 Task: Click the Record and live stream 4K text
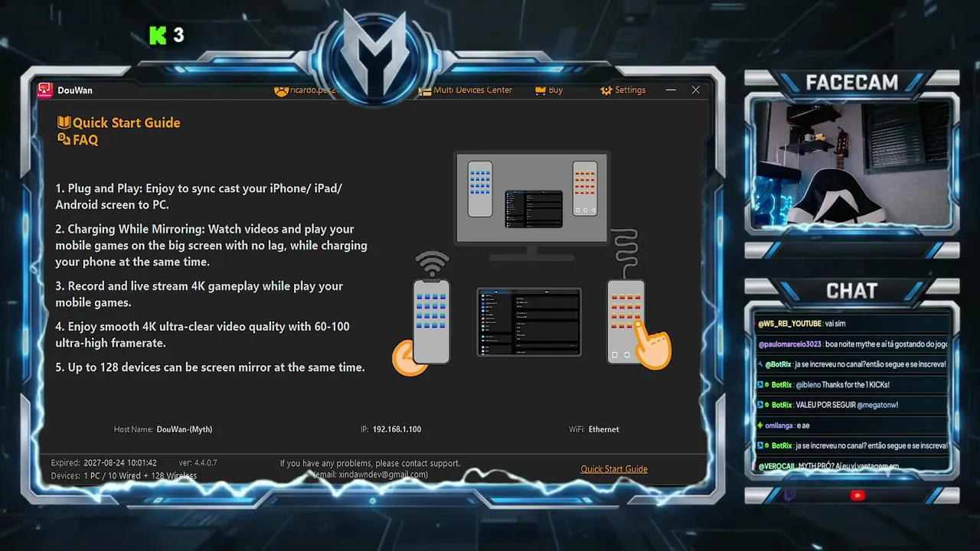pyautogui.click(x=199, y=294)
